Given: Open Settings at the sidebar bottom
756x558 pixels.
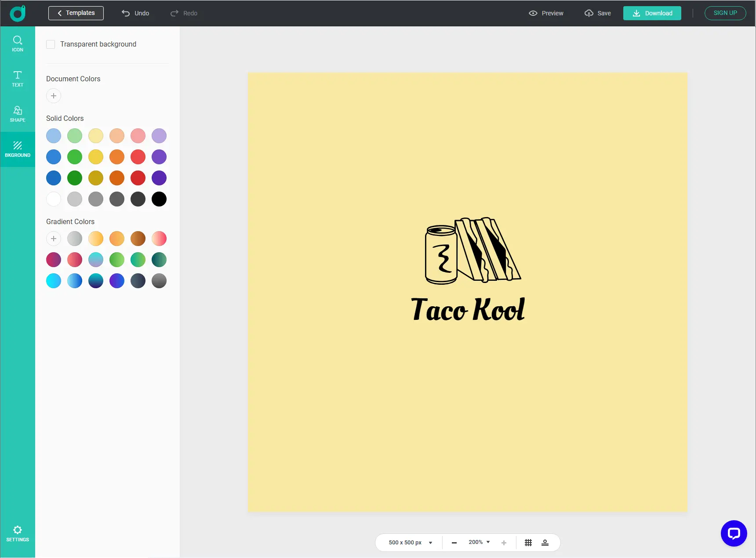Looking at the screenshot, I should tap(18, 533).
